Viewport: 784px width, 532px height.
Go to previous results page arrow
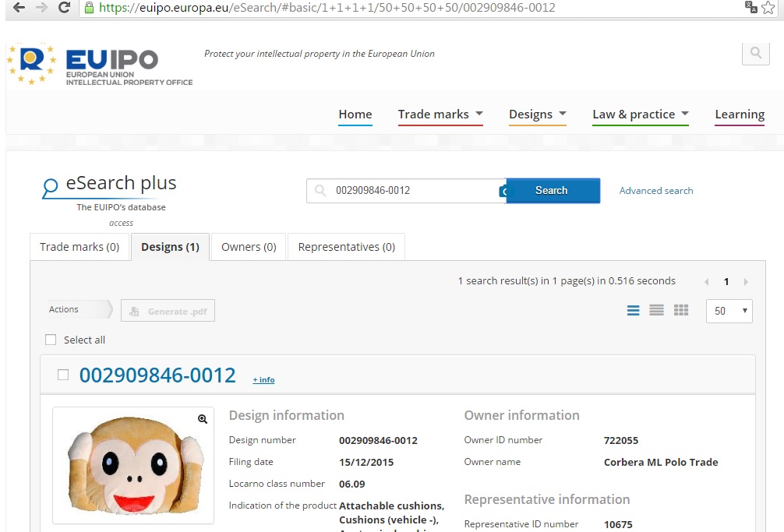tap(707, 282)
